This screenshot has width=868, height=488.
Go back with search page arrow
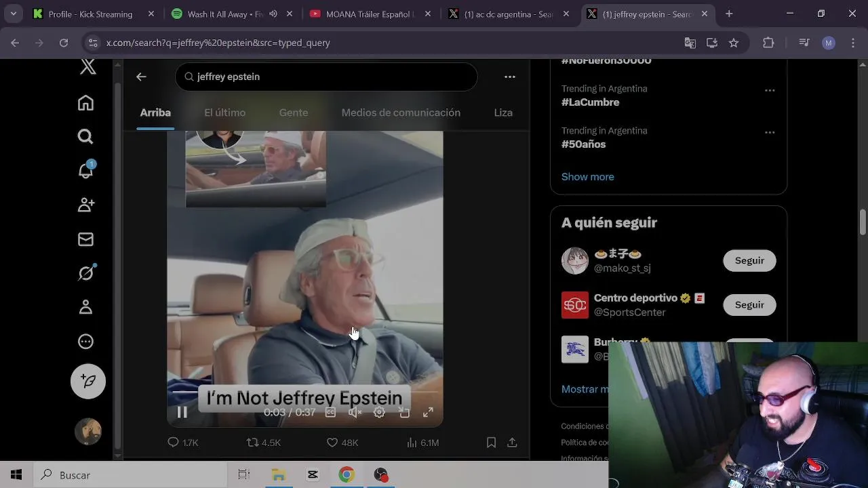[141, 77]
